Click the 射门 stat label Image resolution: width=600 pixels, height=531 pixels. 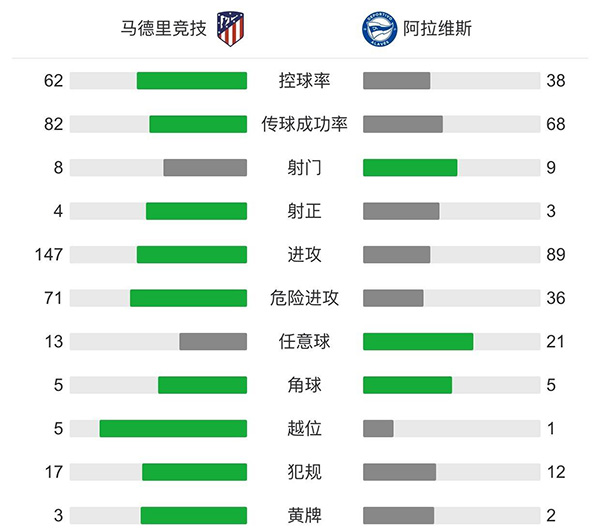point(304,168)
